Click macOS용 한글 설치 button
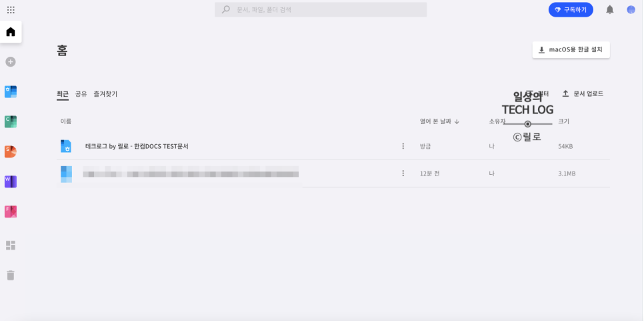Image resolution: width=644 pixels, height=321 pixels. pos(571,50)
